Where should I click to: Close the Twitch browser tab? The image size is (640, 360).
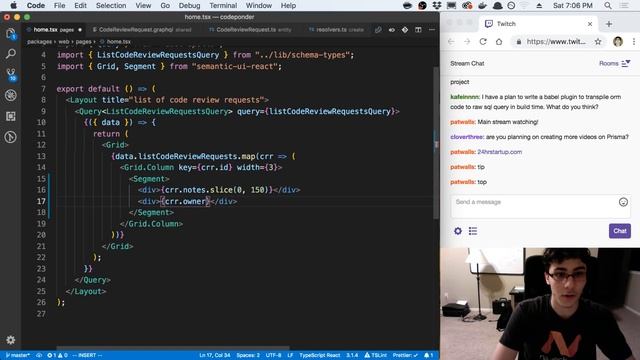click(x=590, y=24)
